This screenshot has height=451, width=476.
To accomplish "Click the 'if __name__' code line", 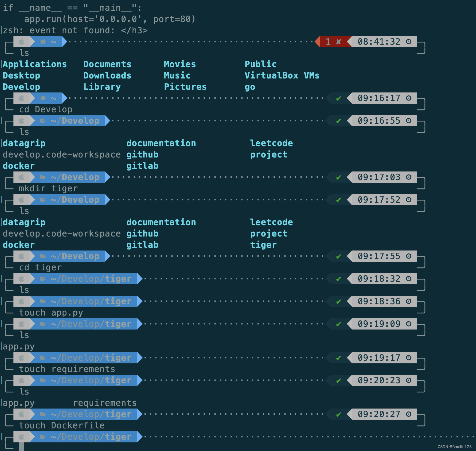I will tap(72, 8).
